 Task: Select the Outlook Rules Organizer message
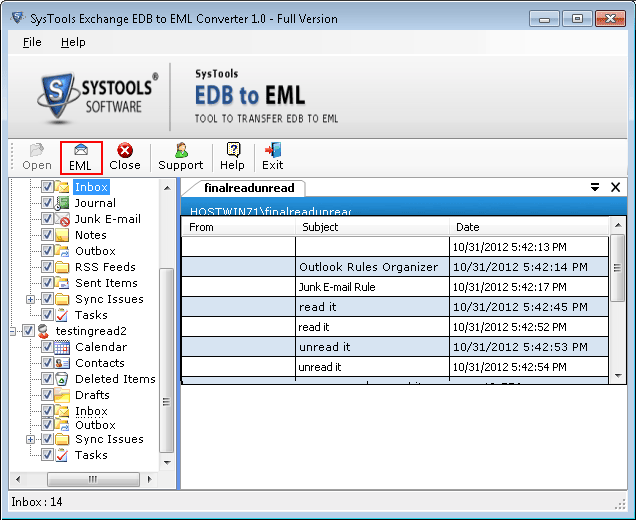tap(395, 267)
